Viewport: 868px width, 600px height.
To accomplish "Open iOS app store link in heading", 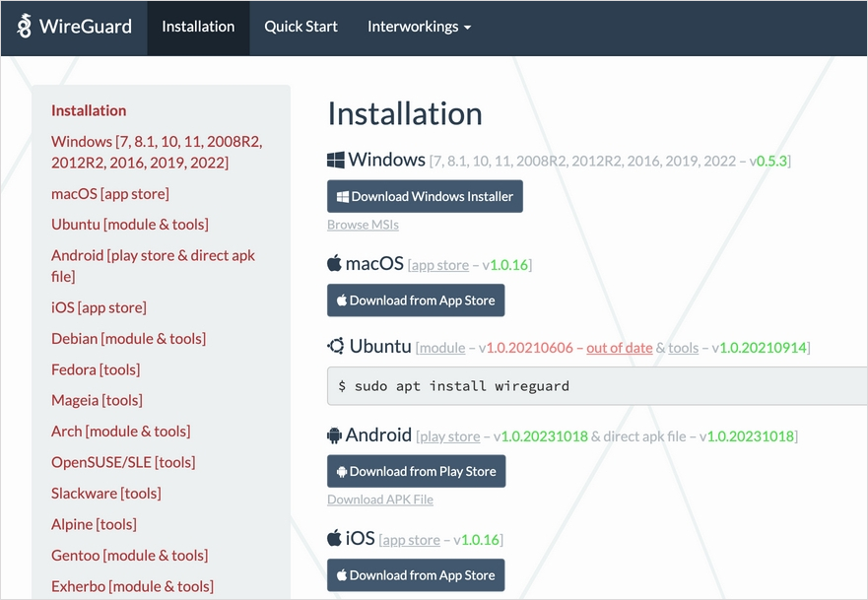I will click(x=411, y=540).
